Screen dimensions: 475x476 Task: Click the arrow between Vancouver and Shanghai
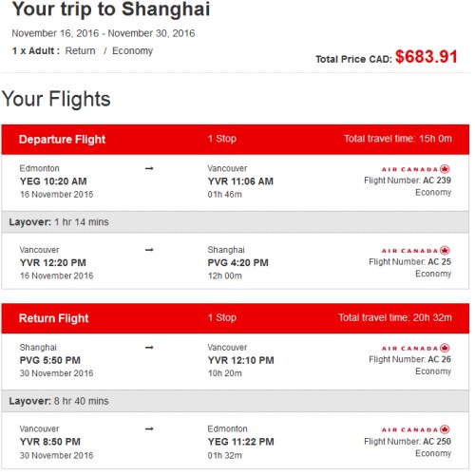pyautogui.click(x=149, y=250)
